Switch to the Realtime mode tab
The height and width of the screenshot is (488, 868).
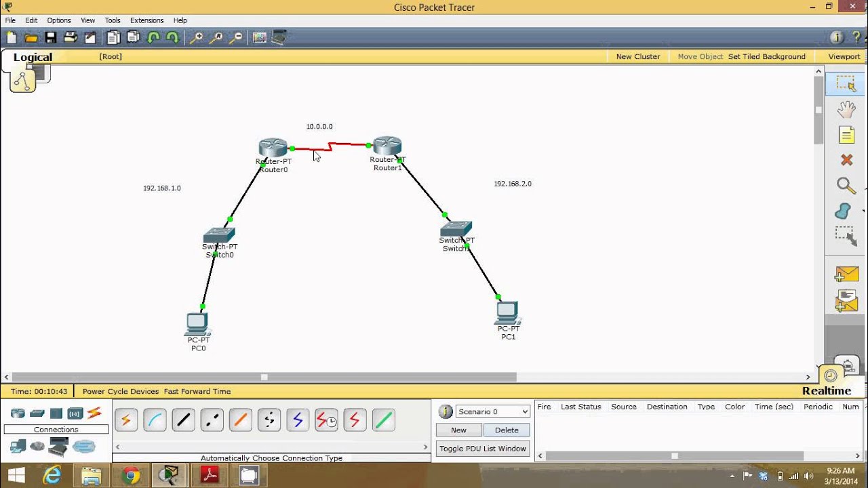[827, 390]
